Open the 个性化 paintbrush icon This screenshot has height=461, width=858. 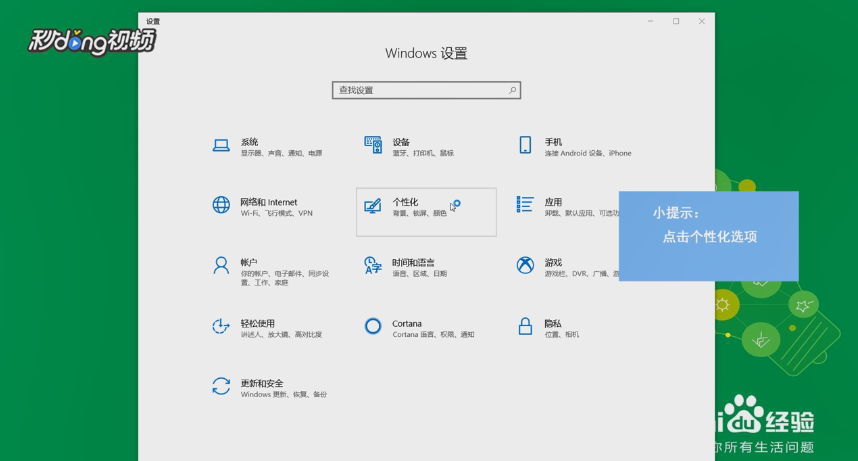[373, 206]
